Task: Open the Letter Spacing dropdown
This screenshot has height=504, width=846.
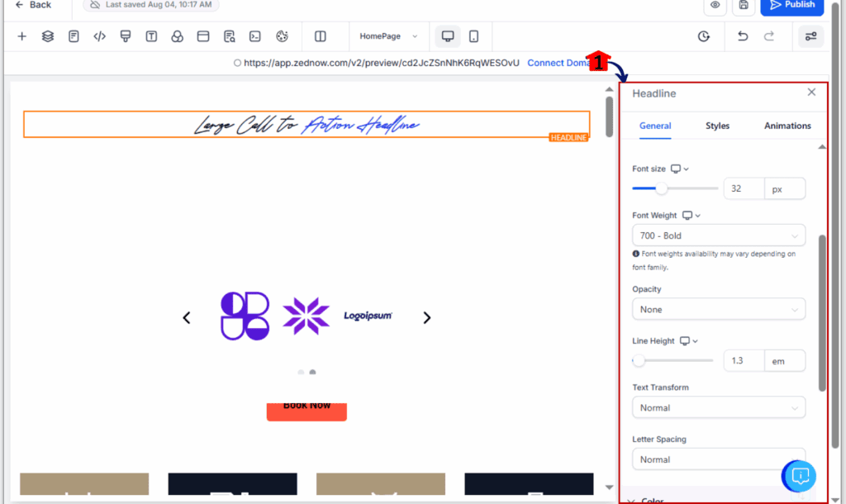Action: point(718,459)
